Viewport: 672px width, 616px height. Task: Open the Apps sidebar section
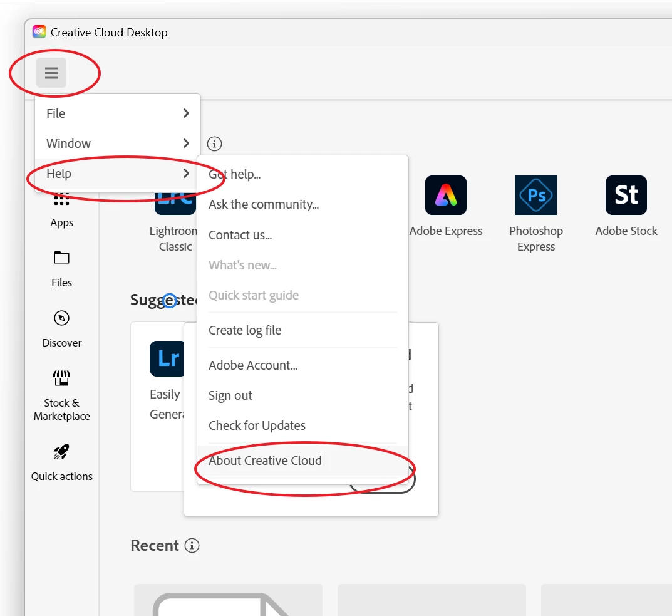(62, 211)
